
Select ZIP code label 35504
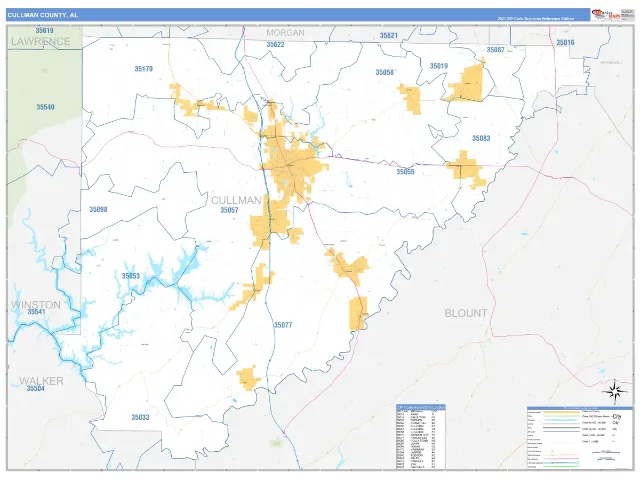click(x=36, y=389)
